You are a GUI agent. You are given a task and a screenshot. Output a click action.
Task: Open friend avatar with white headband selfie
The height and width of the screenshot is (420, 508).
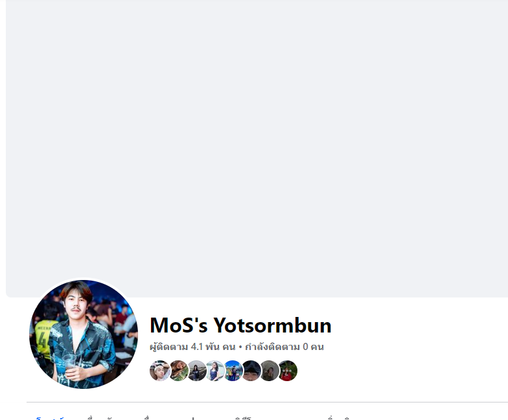tap(160, 371)
